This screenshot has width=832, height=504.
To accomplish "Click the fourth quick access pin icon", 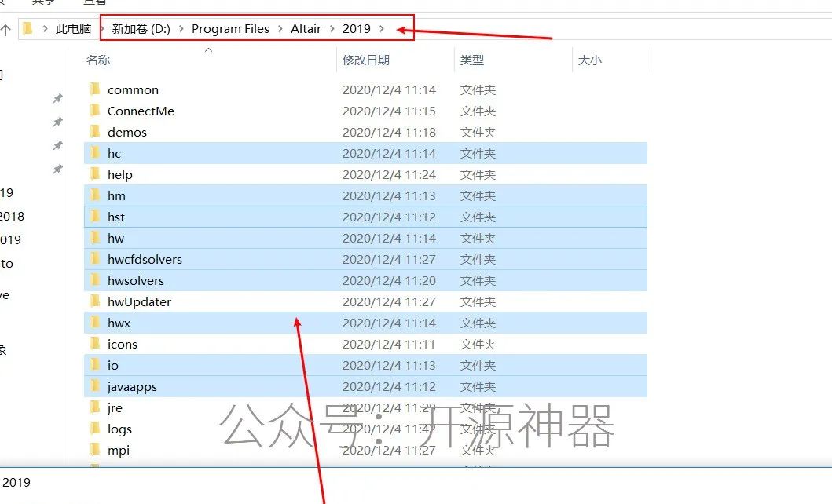I will 58,169.
